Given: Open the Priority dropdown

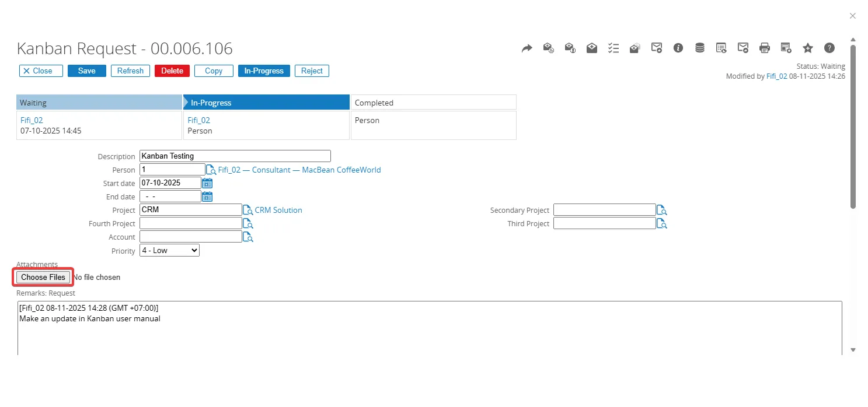Looking at the screenshot, I should (x=169, y=250).
